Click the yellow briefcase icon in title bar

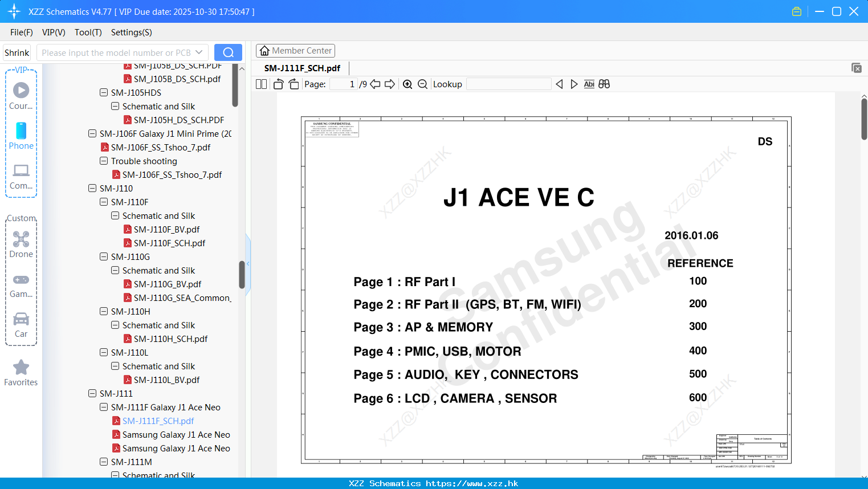[797, 11]
